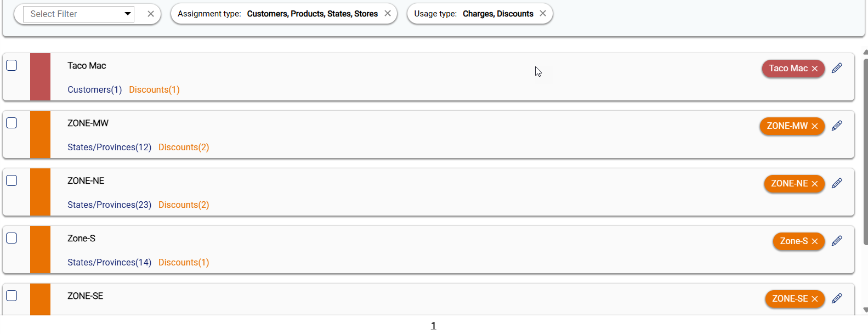Click the pencil icon for ZONE-MW
The image size is (868, 334).
(837, 126)
